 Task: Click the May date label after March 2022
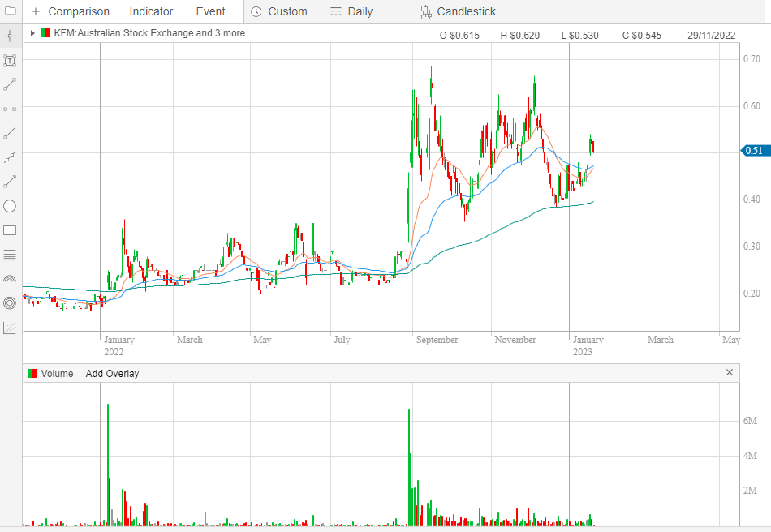[262, 340]
